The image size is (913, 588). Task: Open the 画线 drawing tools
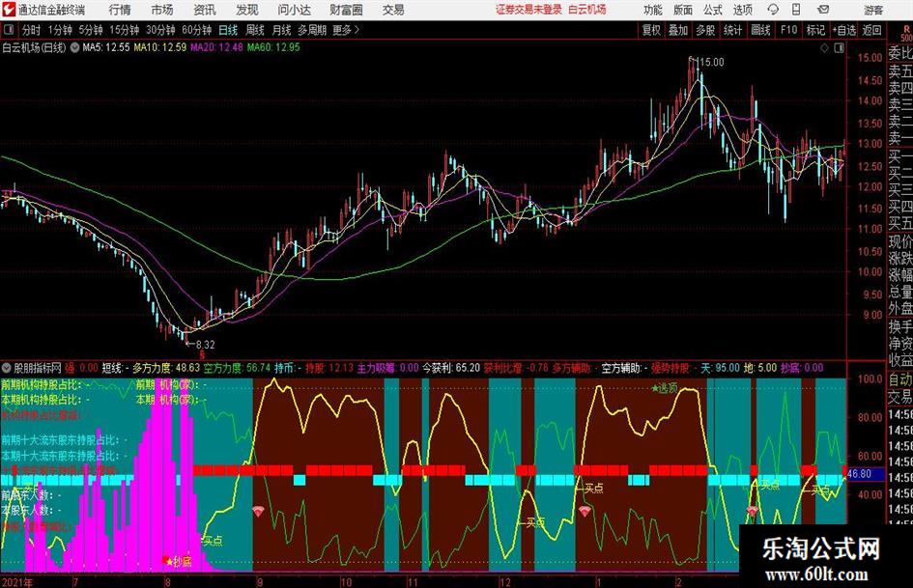(760, 30)
